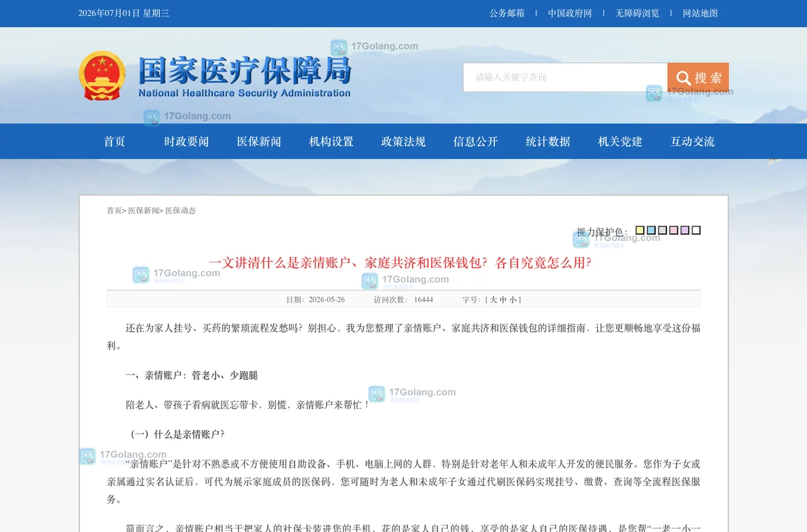Open the 公务邮箱 top link

[x=507, y=13]
